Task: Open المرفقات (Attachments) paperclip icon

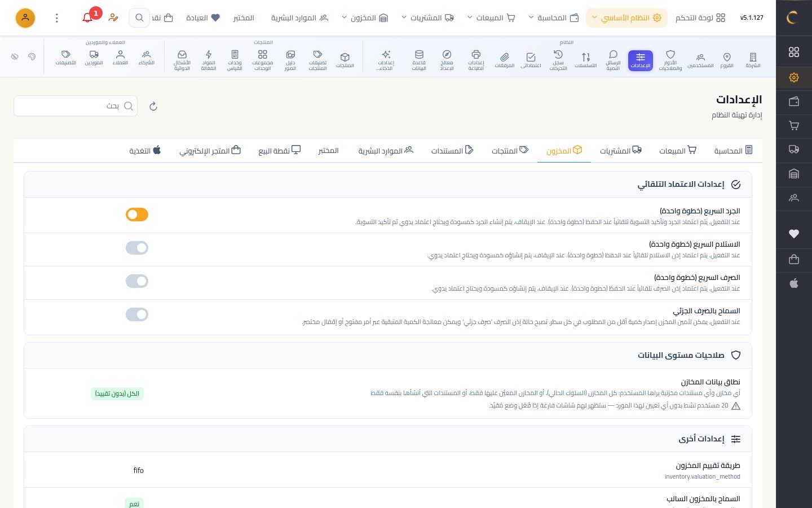Action: [505, 60]
